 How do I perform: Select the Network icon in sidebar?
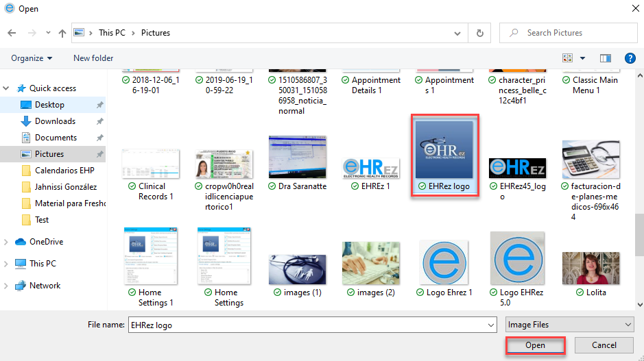21,286
